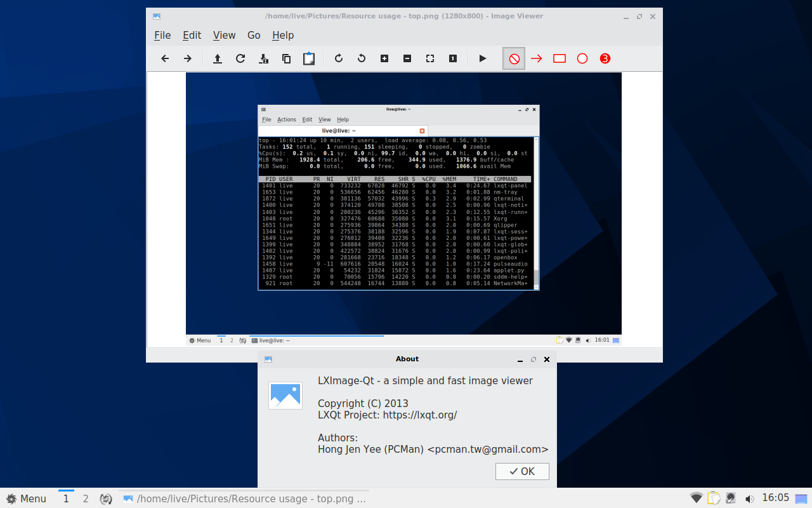Image resolution: width=812 pixels, height=508 pixels.
Task: Rotate the image clockwise
Action: pos(338,58)
